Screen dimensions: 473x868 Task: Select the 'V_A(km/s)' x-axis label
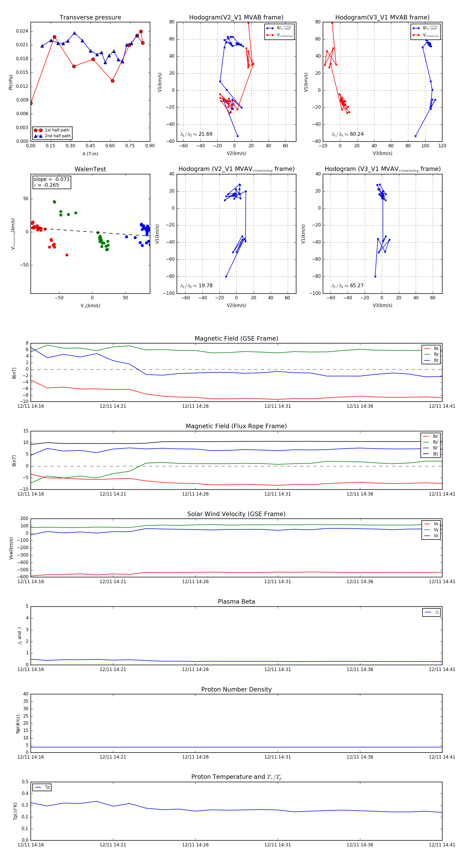pyautogui.click(x=90, y=306)
